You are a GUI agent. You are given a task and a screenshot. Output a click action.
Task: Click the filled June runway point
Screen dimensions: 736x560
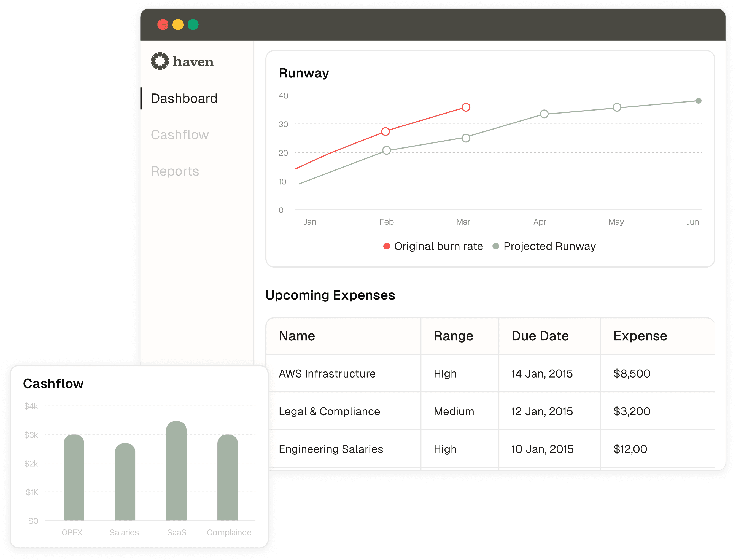pos(699,101)
